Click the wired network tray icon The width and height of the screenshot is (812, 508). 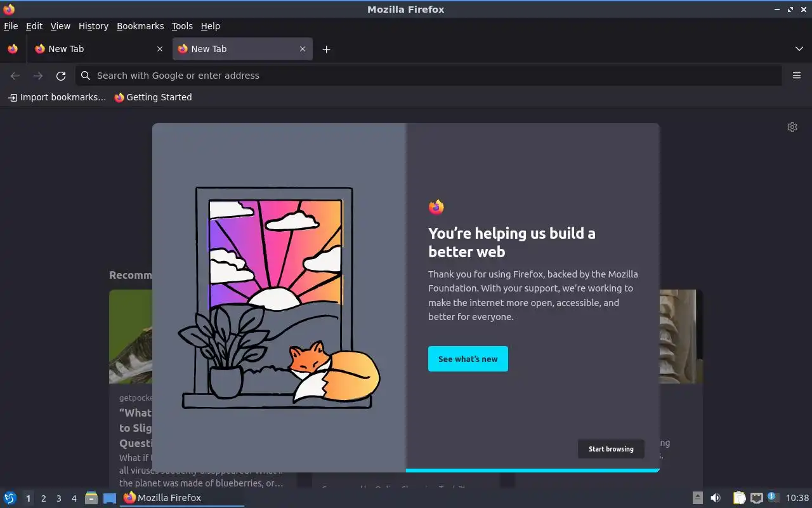[x=756, y=498]
